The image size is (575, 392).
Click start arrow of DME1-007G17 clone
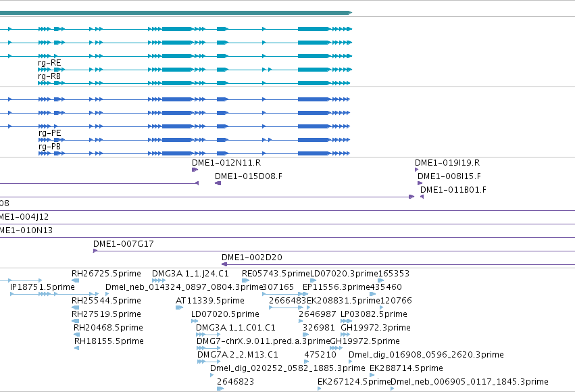(x=95, y=251)
